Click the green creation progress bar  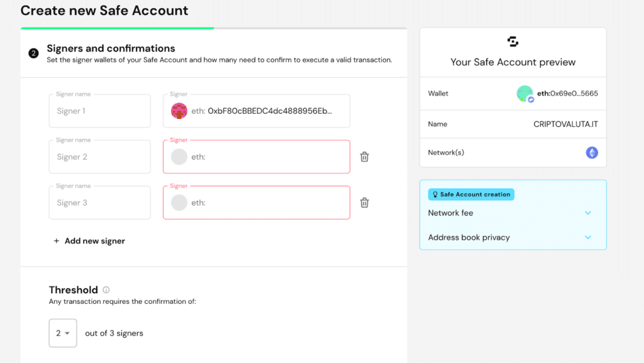pos(117,28)
